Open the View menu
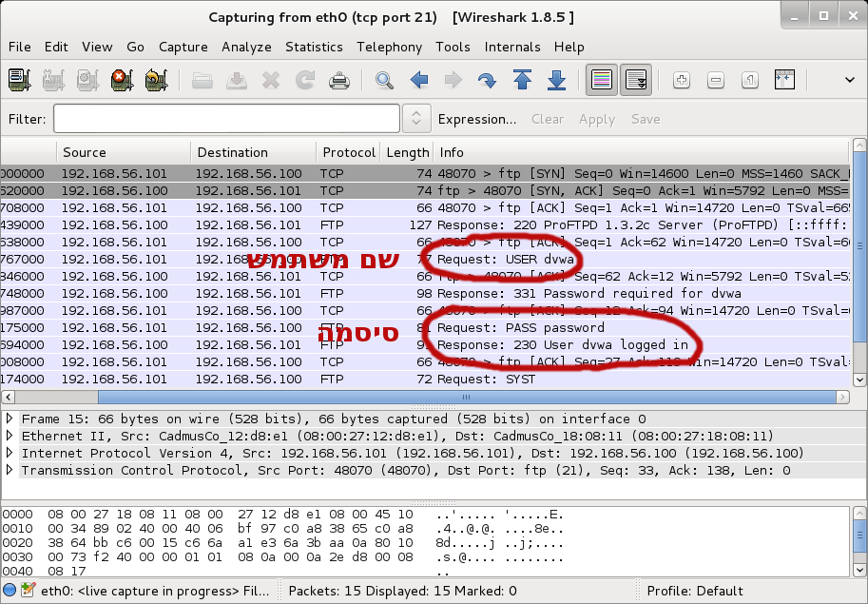 point(97,47)
